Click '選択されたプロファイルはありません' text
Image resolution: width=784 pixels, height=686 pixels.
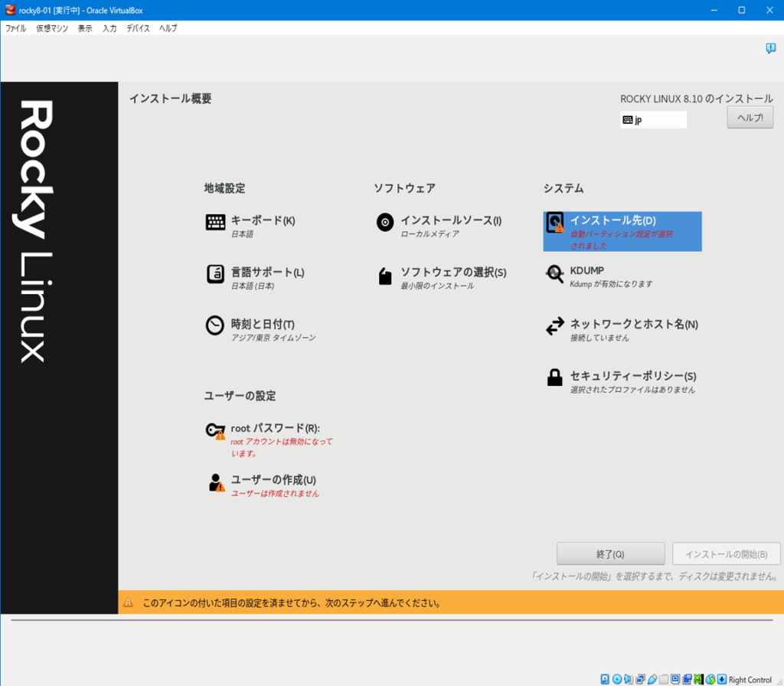point(632,390)
